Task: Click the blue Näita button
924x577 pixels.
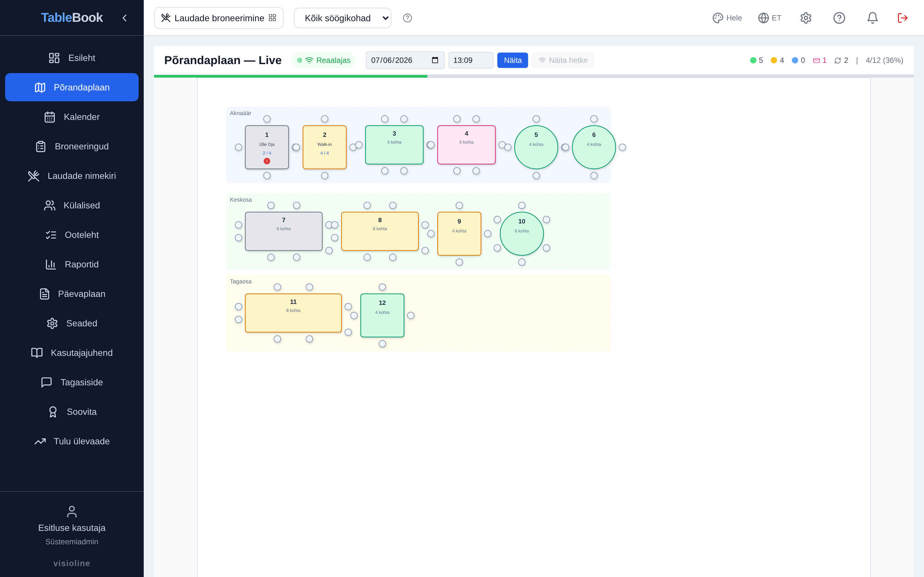Action: tap(512, 60)
